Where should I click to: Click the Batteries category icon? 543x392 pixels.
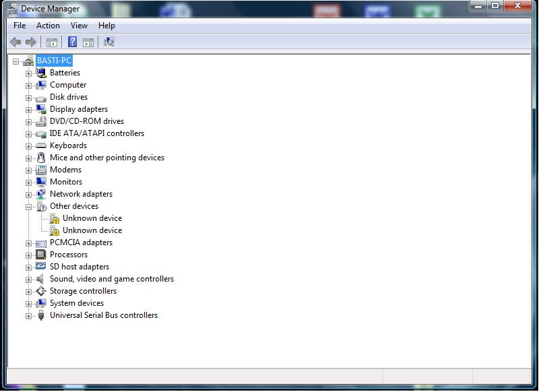tap(41, 73)
